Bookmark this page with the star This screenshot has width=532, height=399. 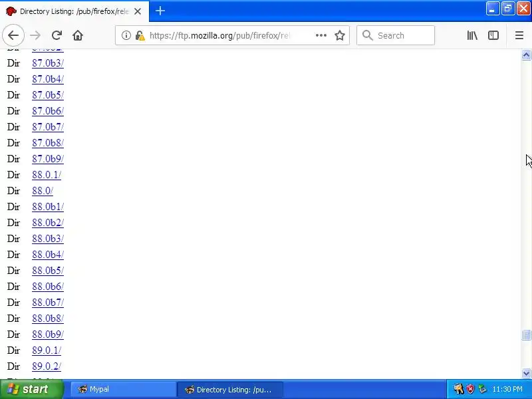click(340, 35)
